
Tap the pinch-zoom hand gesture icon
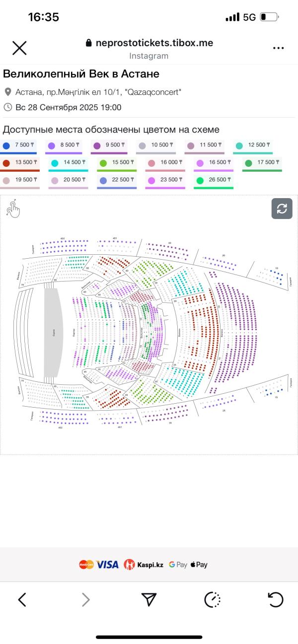tap(13, 208)
